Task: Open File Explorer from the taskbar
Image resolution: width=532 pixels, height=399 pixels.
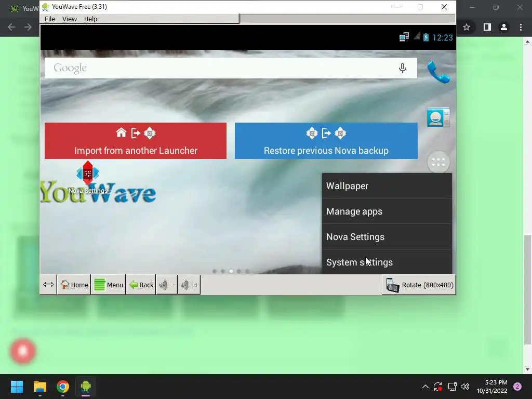Action: [x=39, y=387]
